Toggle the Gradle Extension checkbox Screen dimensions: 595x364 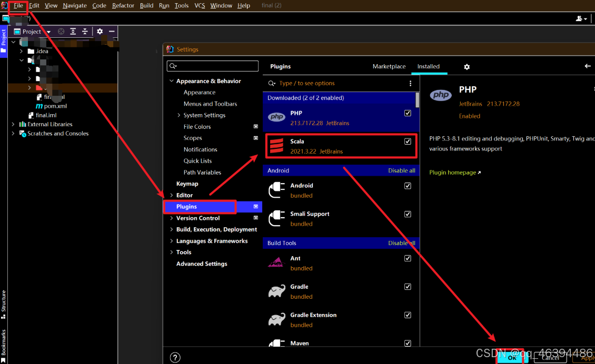[x=408, y=315]
